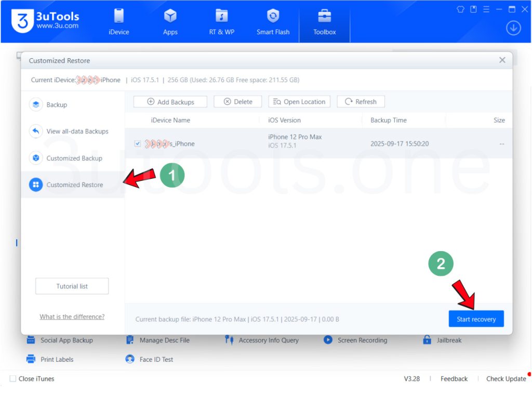Open the 'What is the difference?' link
The width and height of the screenshot is (532, 394).
(x=72, y=317)
